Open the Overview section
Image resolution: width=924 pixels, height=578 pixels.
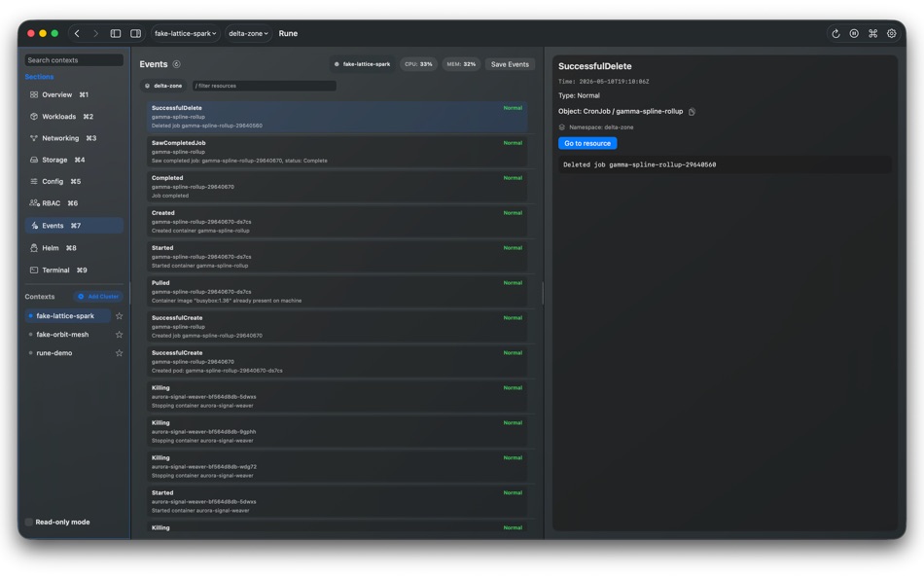tap(74, 95)
